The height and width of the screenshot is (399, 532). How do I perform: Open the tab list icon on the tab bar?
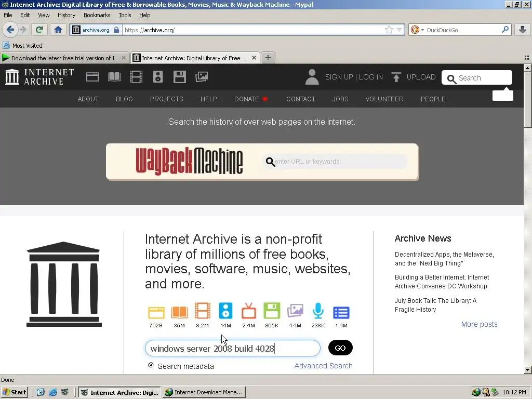(527, 58)
